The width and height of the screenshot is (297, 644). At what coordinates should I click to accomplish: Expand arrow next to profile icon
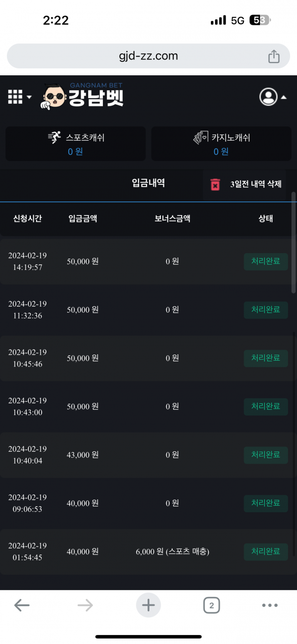coord(284,98)
